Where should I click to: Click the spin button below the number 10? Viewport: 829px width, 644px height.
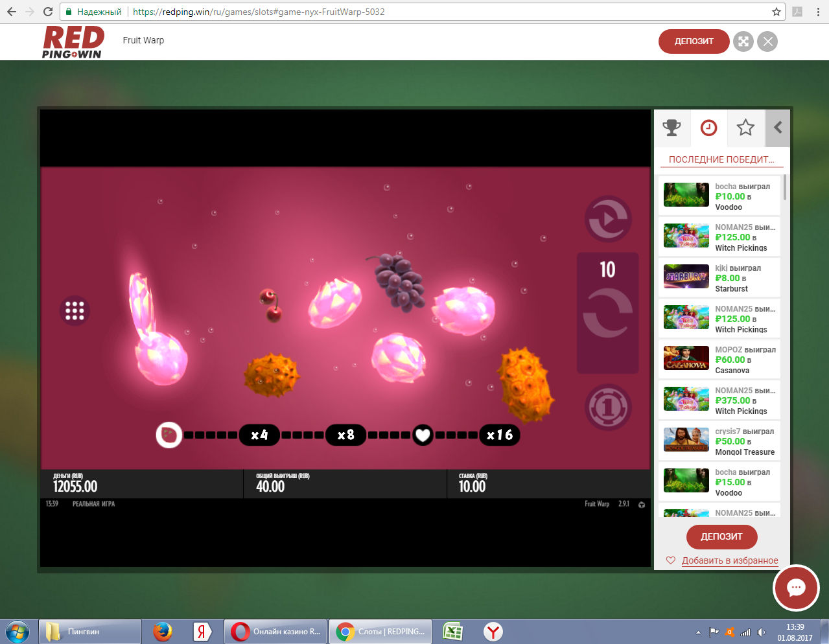click(608, 313)
